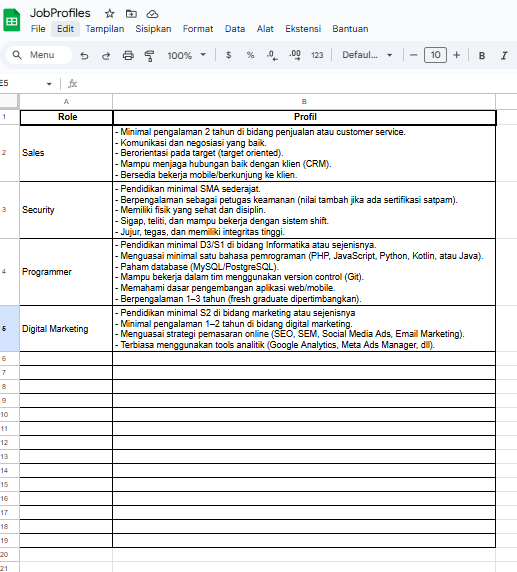Star the JobProfiles document
This screenshot has width=517, height=572.
click(x=109, y=14)
